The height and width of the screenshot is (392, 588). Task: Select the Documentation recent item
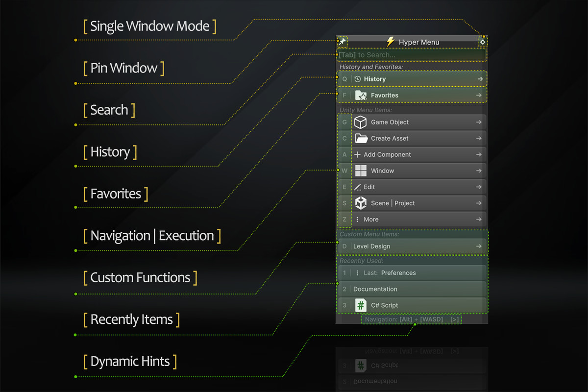375,289
